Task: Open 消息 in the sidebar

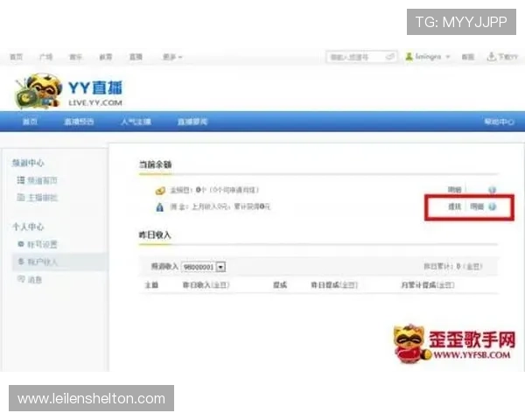Action: [35, 279]
